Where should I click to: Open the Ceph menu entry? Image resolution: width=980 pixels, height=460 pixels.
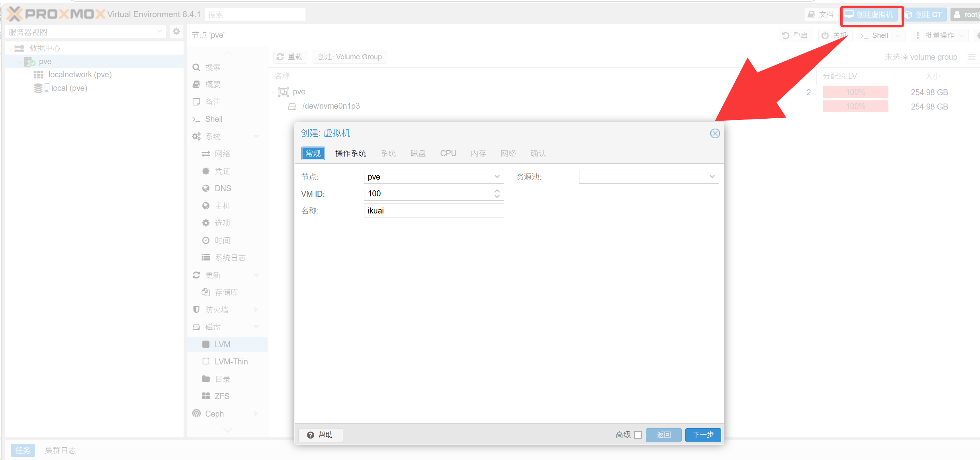214,414
